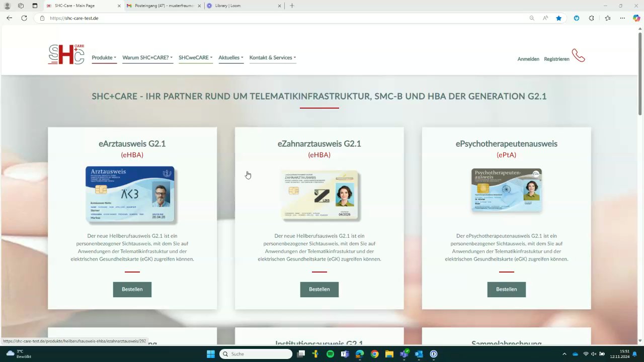Click the eZahnarztausweis G2.1 heading
Image resolution: width=644 pixels, height=362 pixels.
(x=319, y=144)
